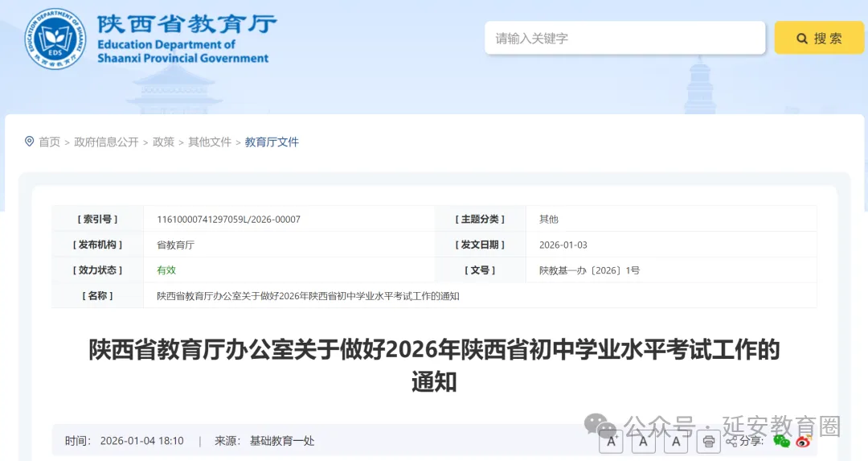Click the timestamp 2026-01-04 18:10
Screen dimensions: 868x461
point(141,441)
